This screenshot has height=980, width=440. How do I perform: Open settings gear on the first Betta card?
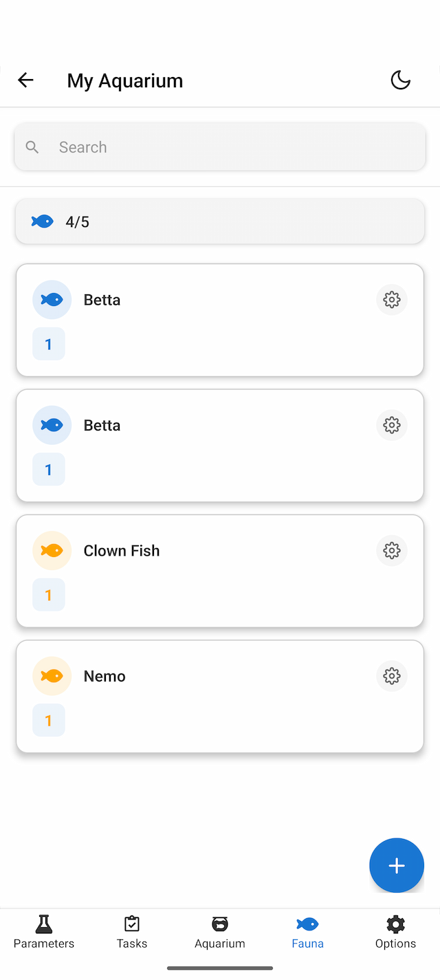pos(391,299)
